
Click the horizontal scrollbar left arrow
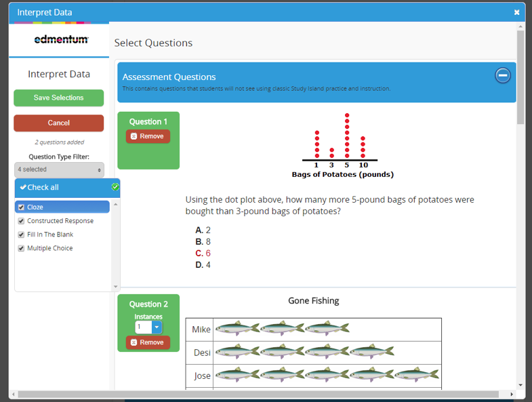14,394
